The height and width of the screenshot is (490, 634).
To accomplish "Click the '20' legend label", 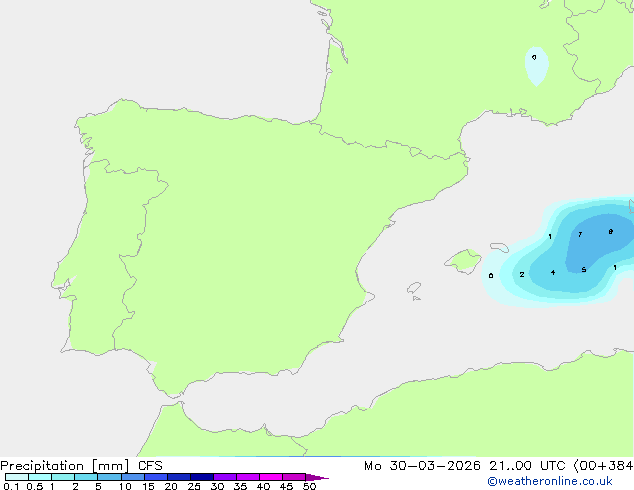I will (x=171, y=486).
